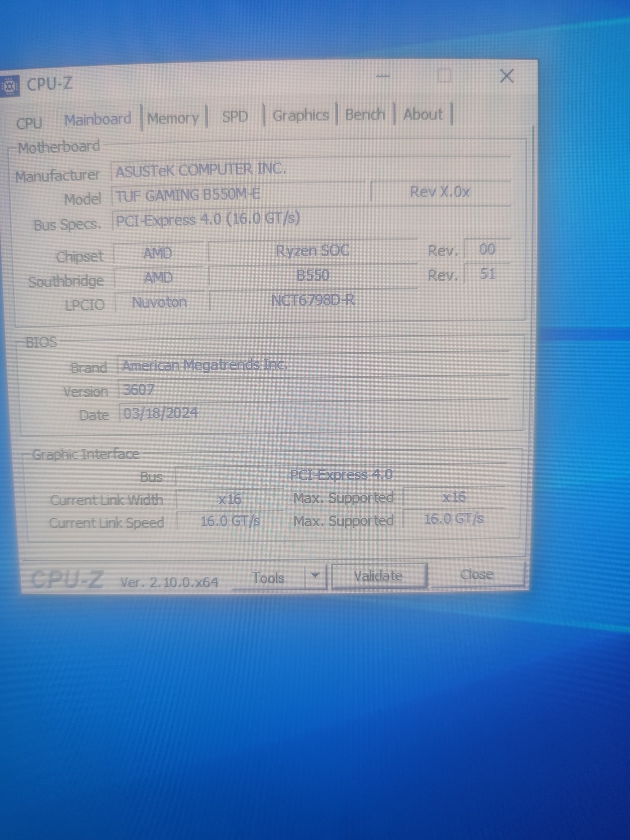Click the Validate button

pyautogui.click(x=378, y=576)
